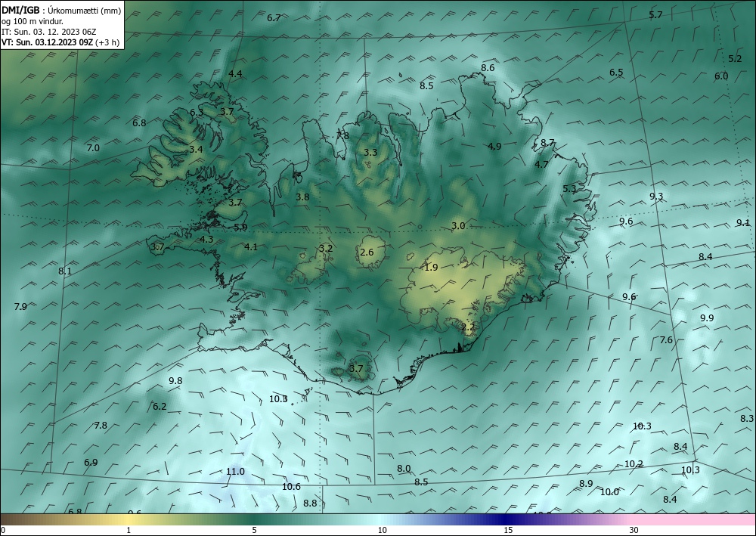Click the 6.0 value label
The image size is (756, 536).
(x=721, y=76)
